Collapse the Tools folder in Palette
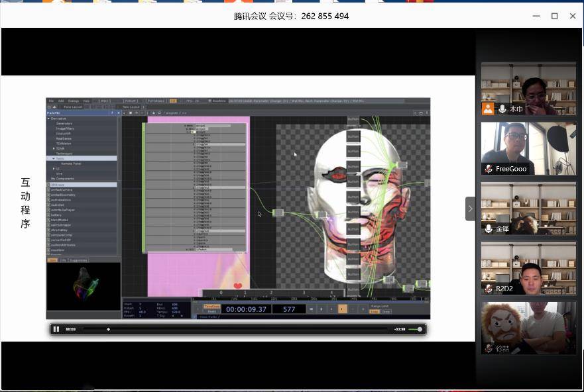This screenshot has width=584, height=392. pyautogui.click(x=54, y=158)
